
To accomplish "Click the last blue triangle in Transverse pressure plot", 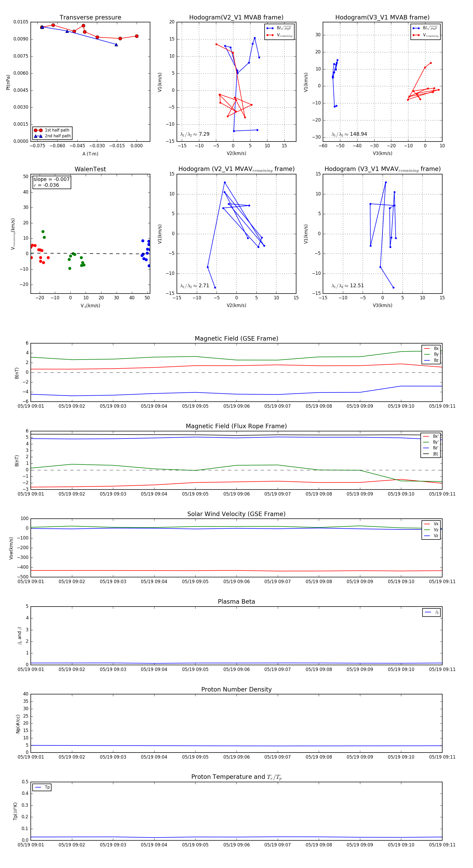I will click(x=116, y=44).
